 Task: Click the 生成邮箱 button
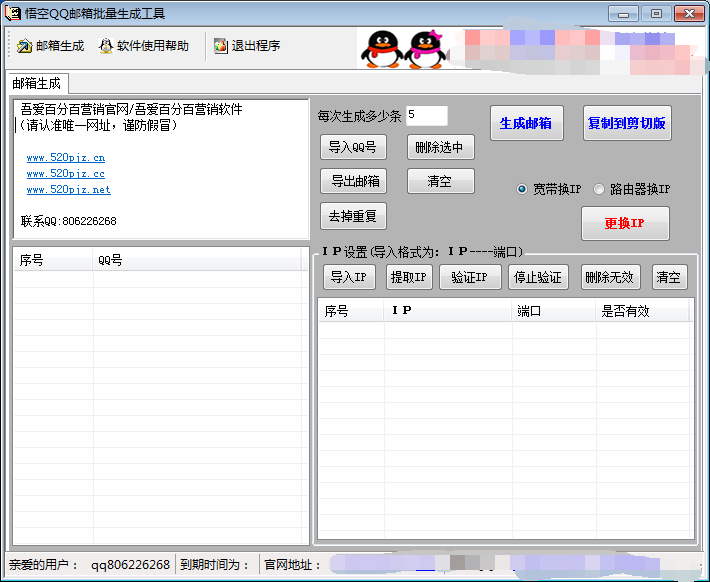[x=527, y=123]
